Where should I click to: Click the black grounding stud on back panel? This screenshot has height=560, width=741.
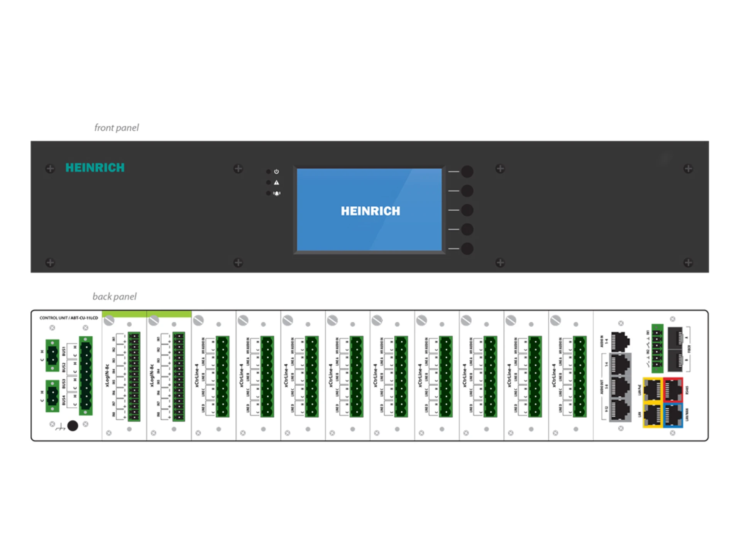(73, 425)
